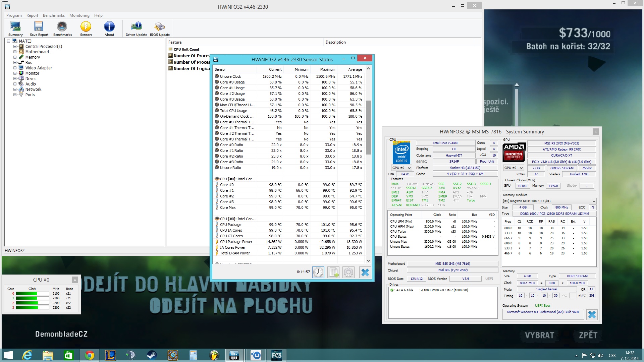Click the CES language indicator in the tray

612,356
